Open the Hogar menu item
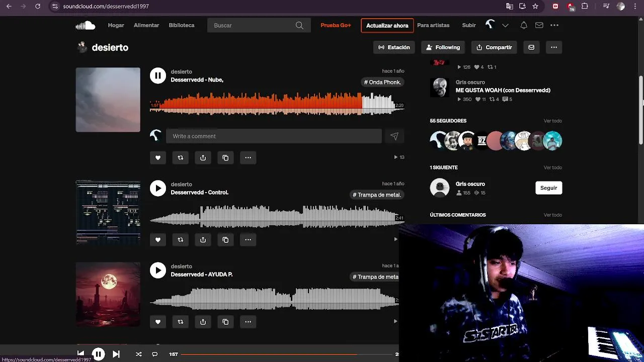Screen dimensions: 644x362 tap(116, 25)
